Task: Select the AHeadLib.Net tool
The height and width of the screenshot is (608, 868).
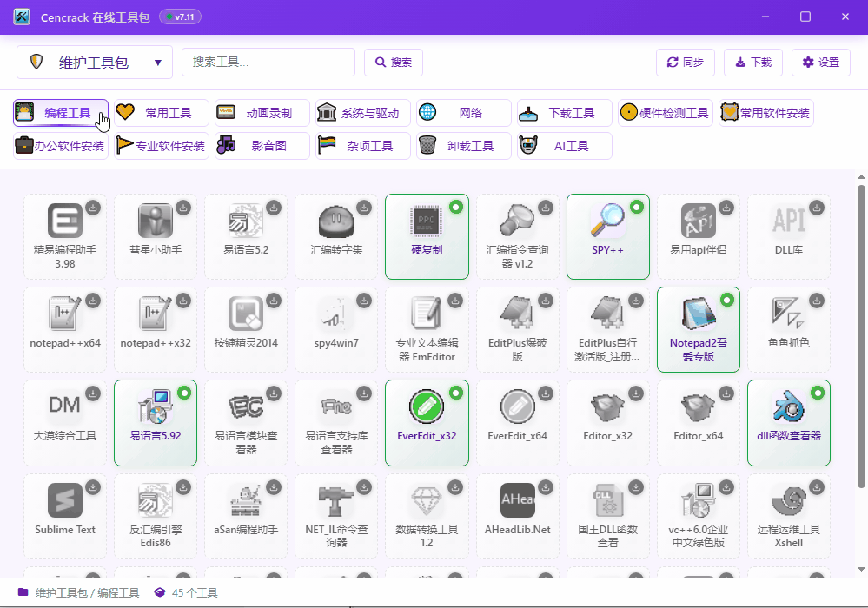Action: click(517, 516)
